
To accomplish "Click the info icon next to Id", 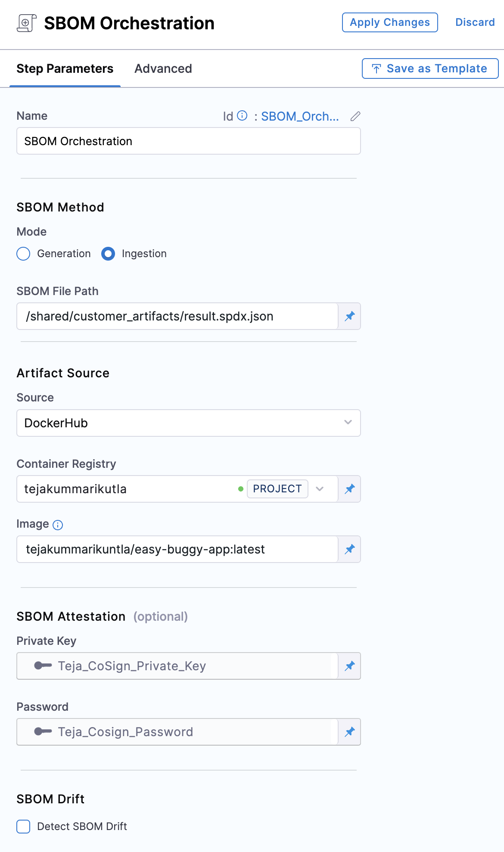I will (x=243, y=115).
